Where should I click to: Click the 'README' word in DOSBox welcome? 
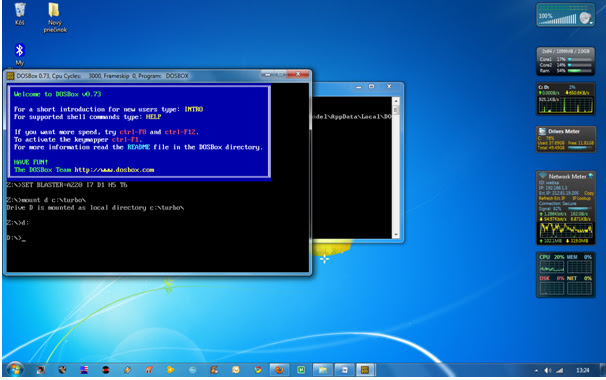point(138,147)
